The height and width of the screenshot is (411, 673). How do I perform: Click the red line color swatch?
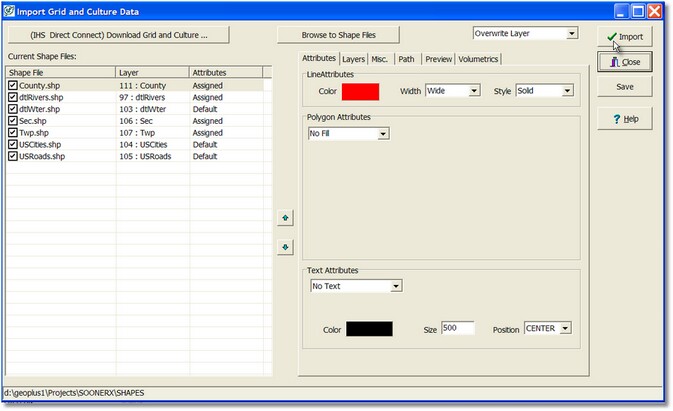click(360, 92)
